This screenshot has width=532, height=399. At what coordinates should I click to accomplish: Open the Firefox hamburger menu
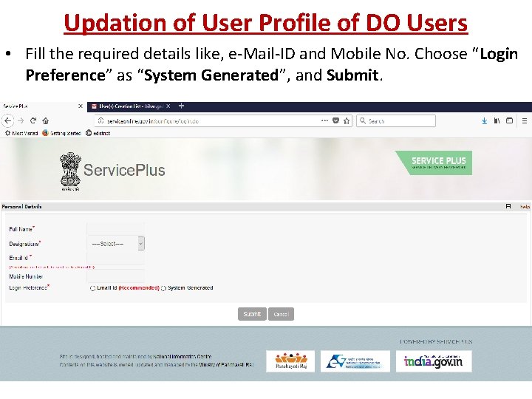[x=525, y=120]
